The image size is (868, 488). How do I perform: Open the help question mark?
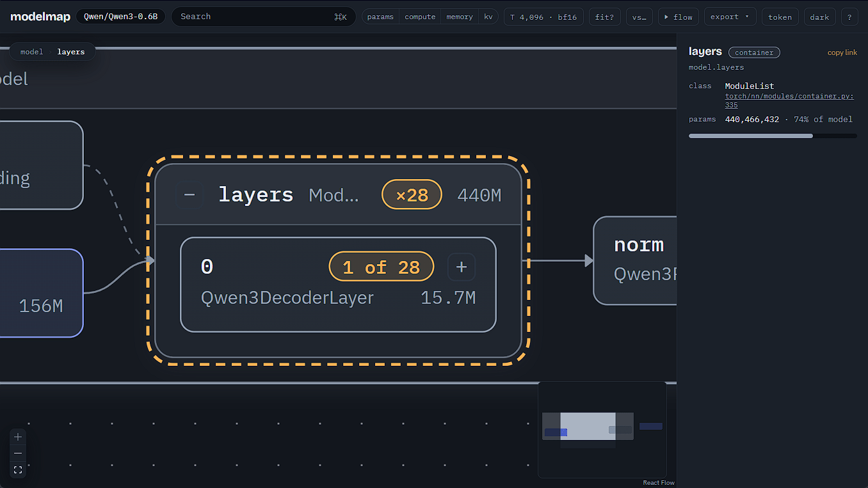(849, 17)
